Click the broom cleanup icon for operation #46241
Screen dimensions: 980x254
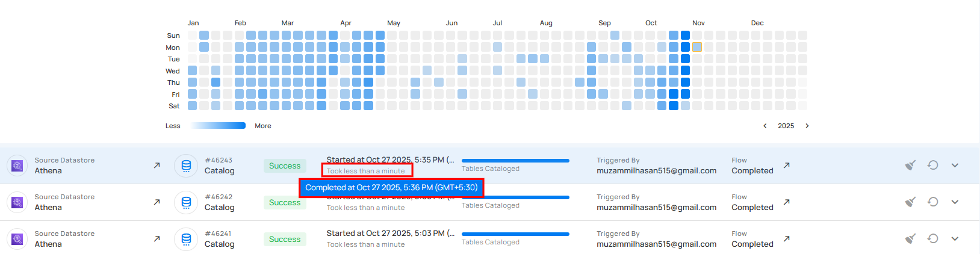910,239
